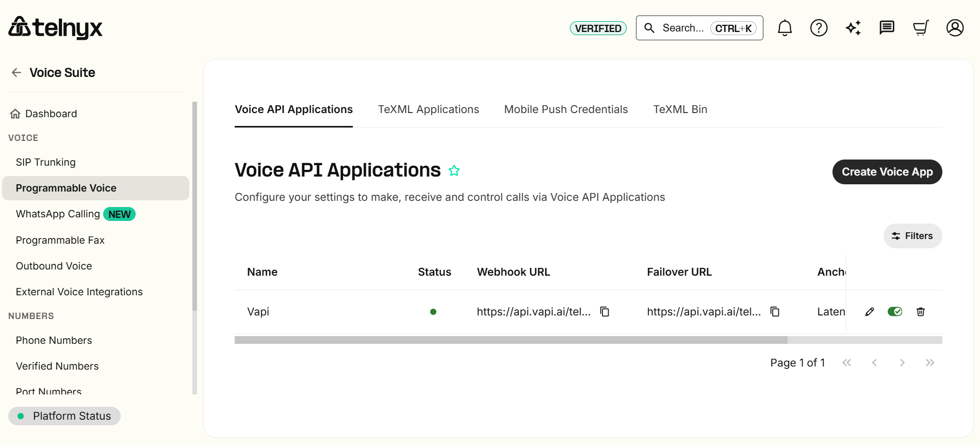Viewport: 980px width, 445px height.
Task: Go to the next page
Action: coord(902,363)
